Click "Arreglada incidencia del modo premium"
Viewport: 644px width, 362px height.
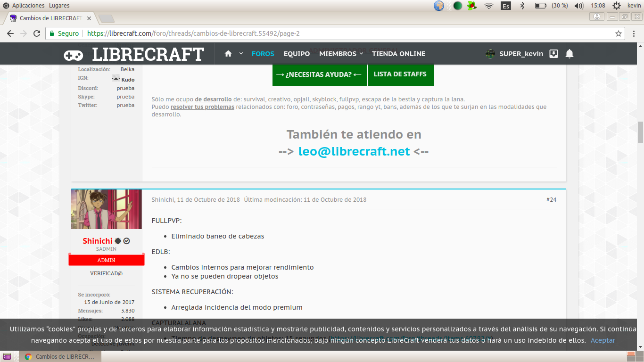[x=237, y=307]
